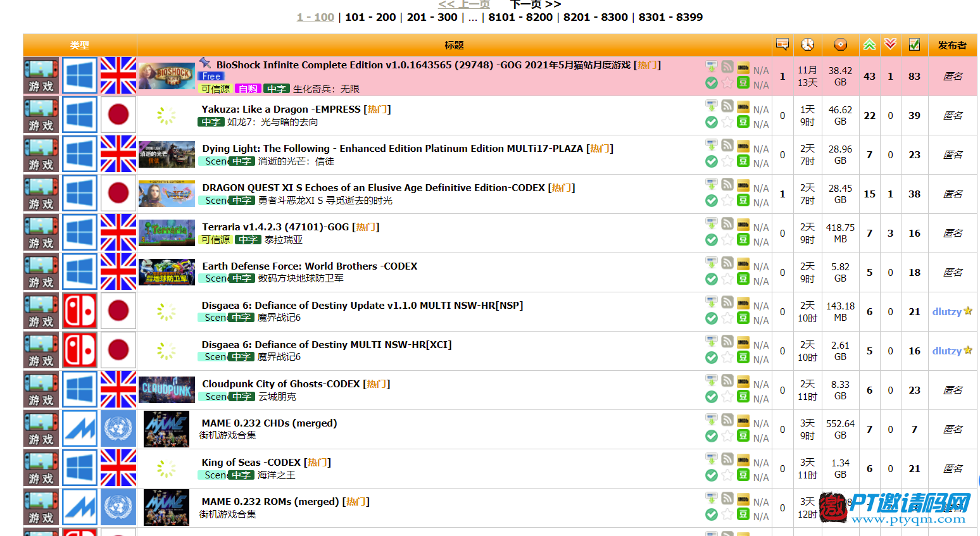Sort by the 标题 column header
The image size is (980, 536).
click(454, 45)
